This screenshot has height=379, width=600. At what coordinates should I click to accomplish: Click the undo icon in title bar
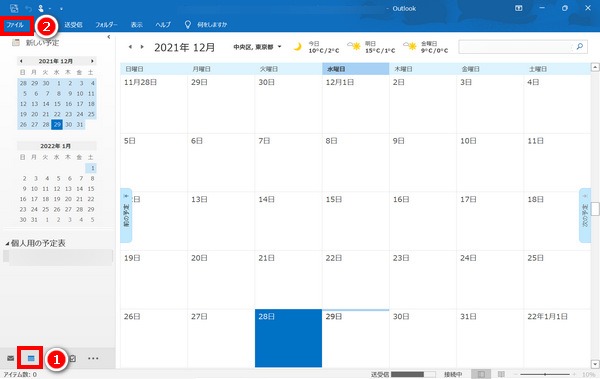(28, 8)
